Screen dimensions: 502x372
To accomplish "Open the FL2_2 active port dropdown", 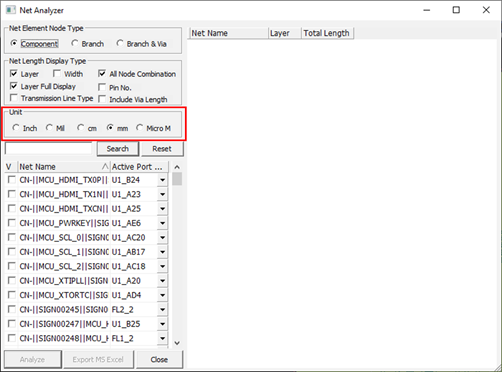I will pyautogui.click(x=162, y=310).
